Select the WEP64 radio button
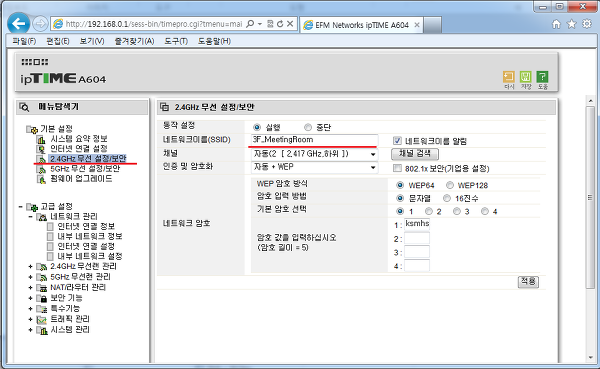 click(400, 185)
